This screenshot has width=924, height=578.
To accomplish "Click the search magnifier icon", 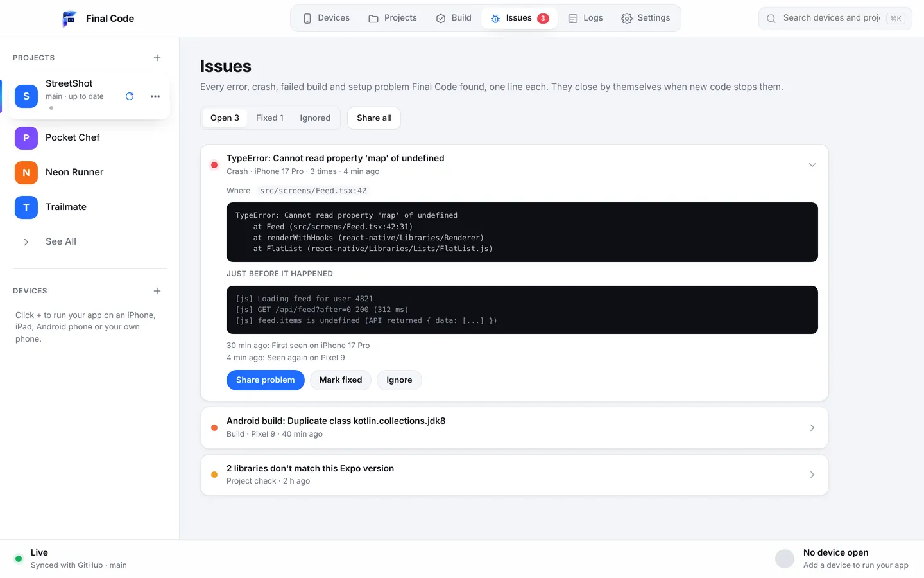I will coord(771,19).
